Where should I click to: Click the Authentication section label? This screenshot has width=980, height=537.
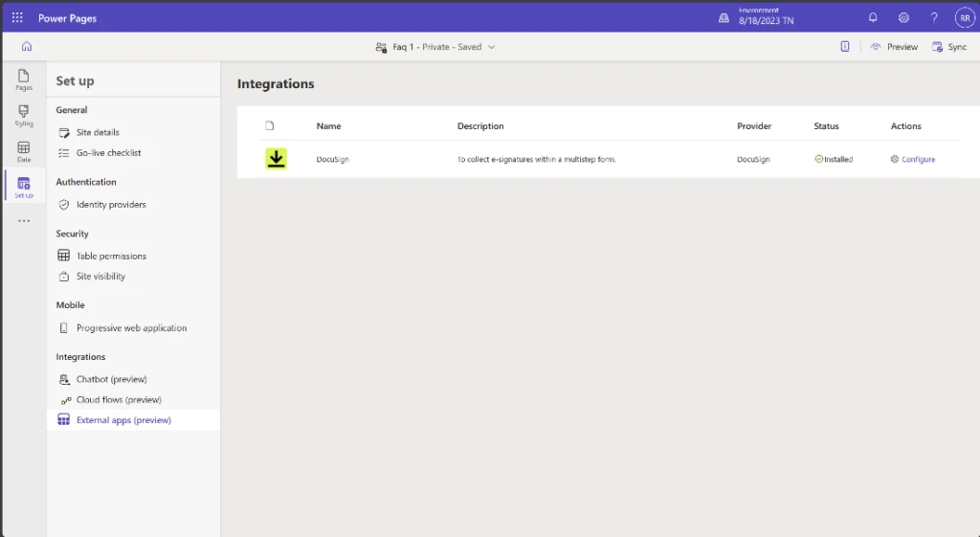tap(86, 182)
